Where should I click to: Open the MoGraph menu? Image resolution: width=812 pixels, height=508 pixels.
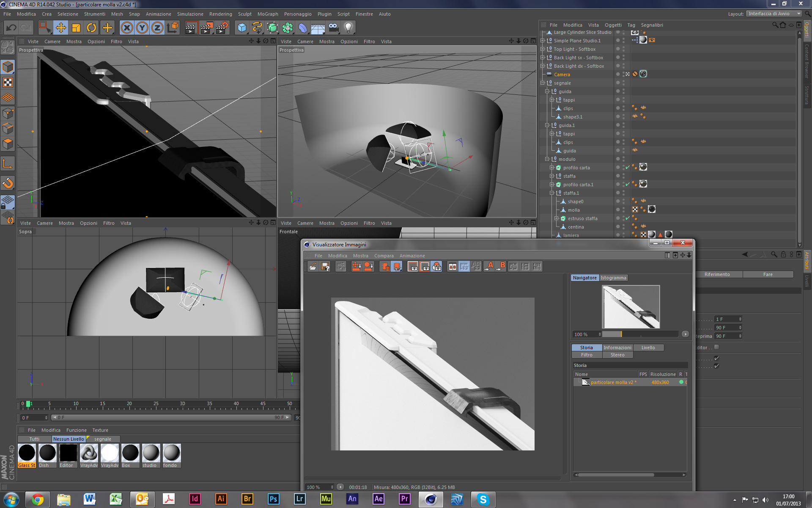(x=268, y=14)
